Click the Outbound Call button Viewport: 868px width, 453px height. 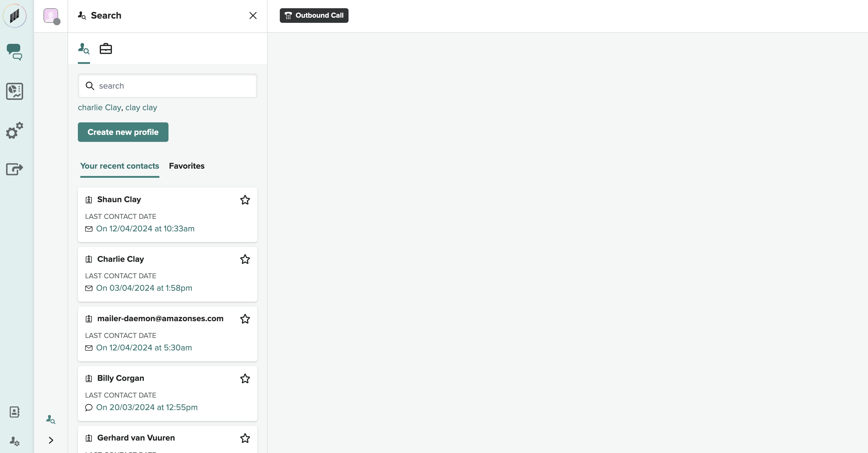314,16
